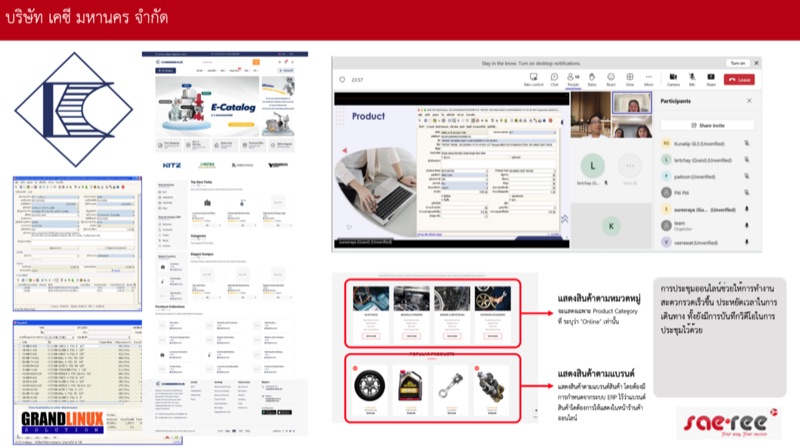Image resolution: width=800 pixels, height=448 pixels.
Task: Click double chevron beside shared screen
Action: pyautogui.click(x=564, y=219)
